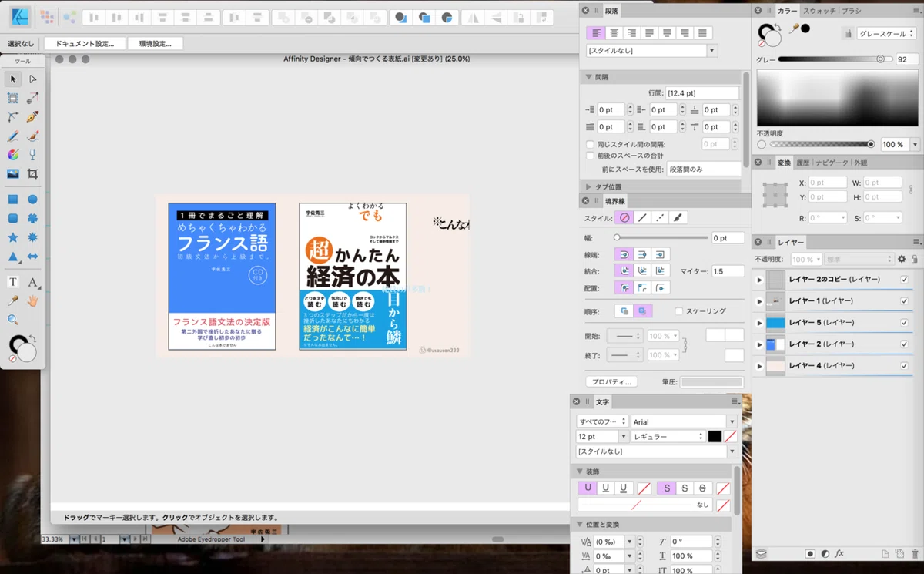Image resolution: width=924 pixels, height=574 pixels.
Task: Click プロパティ... button in stroke panel
Action: tap(613, 381)
